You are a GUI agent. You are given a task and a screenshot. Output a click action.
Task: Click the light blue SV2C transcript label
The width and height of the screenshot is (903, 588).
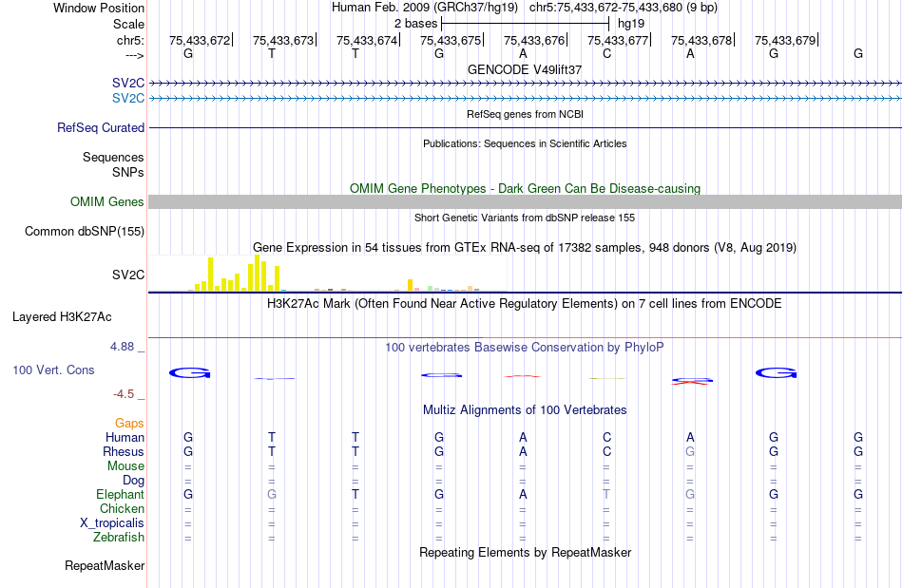tap(128, 99)
